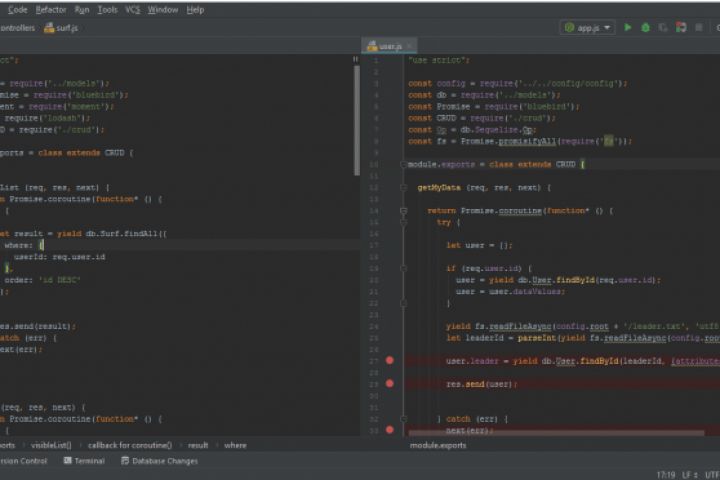Image resolution: width=720 pixels, height=480 pixels.
Task: Click the split pane marker above left scrollbar
Action: pyautogui.click(x=355, y=59)
